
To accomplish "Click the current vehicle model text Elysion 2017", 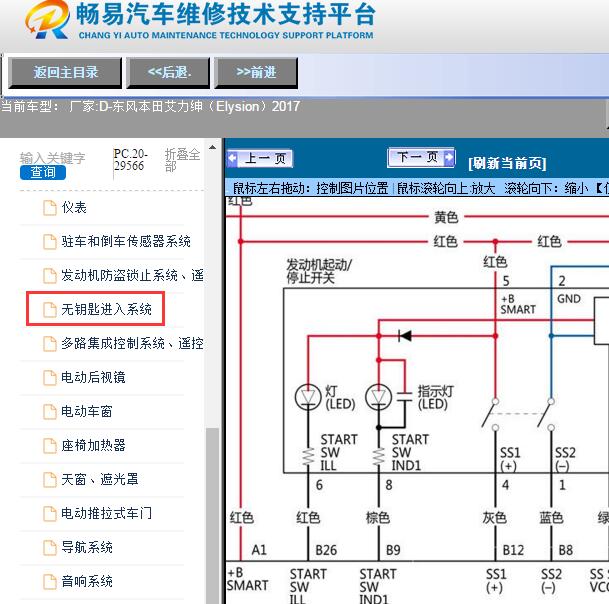I will click(x=150, y=106).
